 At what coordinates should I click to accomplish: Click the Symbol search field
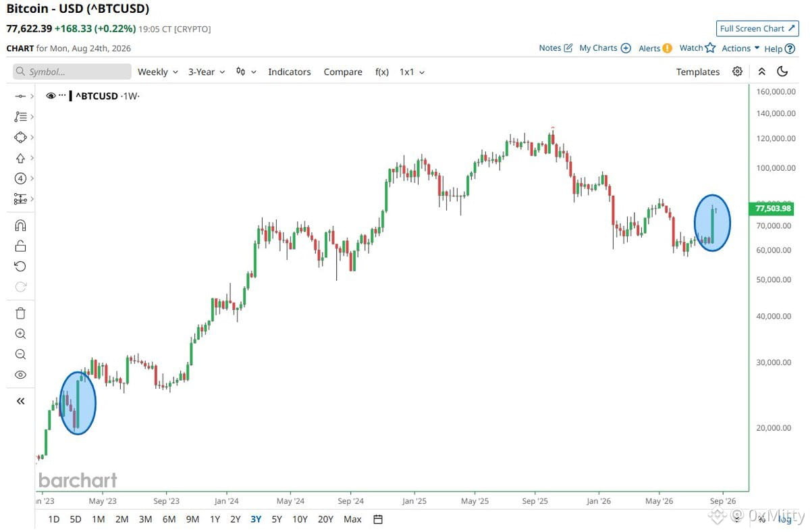pyautogui.click(x=72, y=72)
